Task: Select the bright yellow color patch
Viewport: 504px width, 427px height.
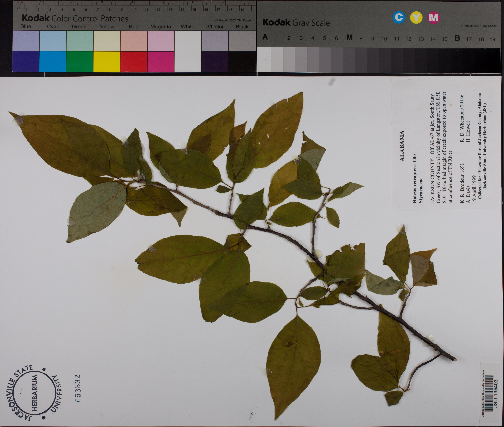Action: pos(107,61)
